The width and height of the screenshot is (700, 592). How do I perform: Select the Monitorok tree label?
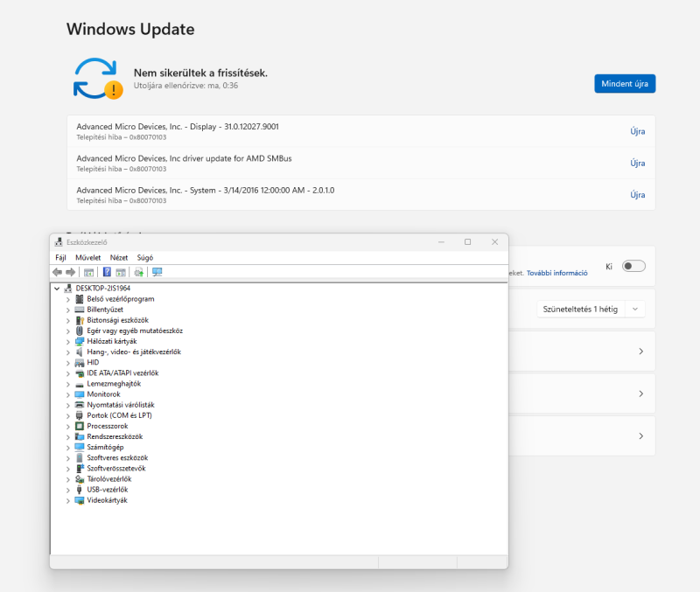[x=103, y=394]
